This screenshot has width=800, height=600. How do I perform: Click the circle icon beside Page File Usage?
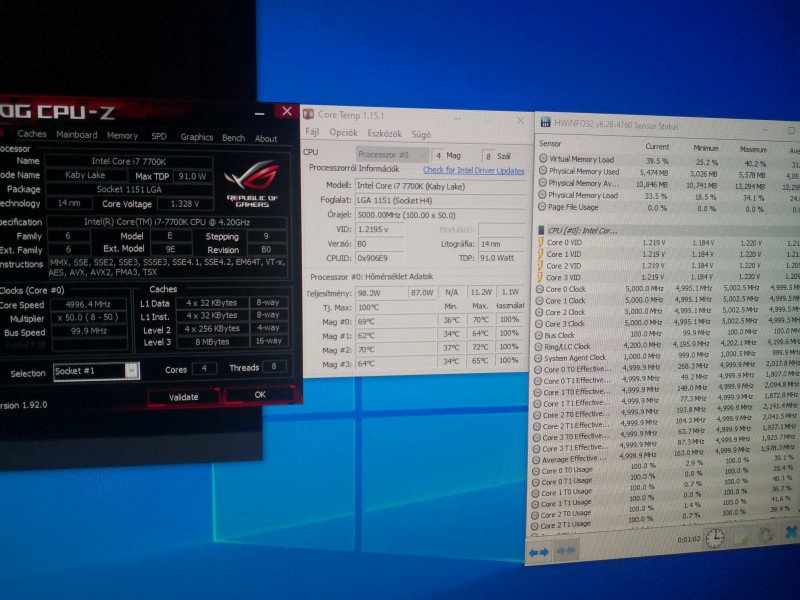[x=542, y=207]
